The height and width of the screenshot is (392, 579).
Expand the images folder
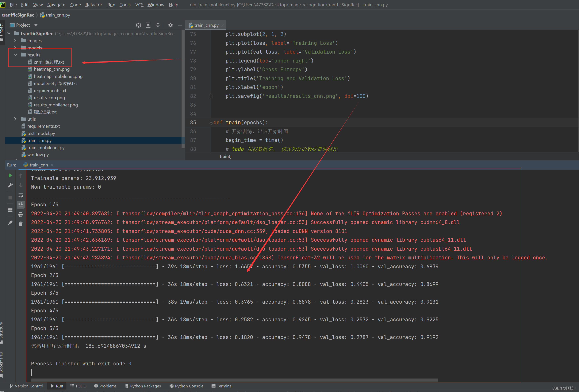click(x=15, y=41)
